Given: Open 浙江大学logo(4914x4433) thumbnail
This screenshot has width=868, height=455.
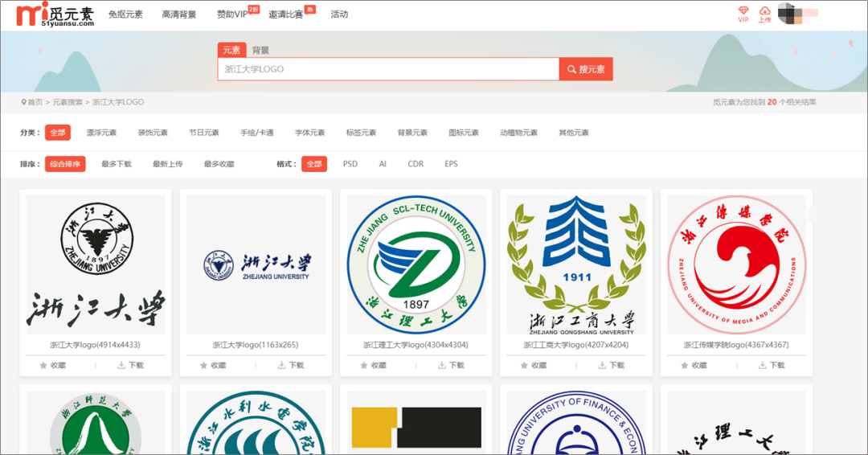Looking at the screenshot, I should pos(96,264).
